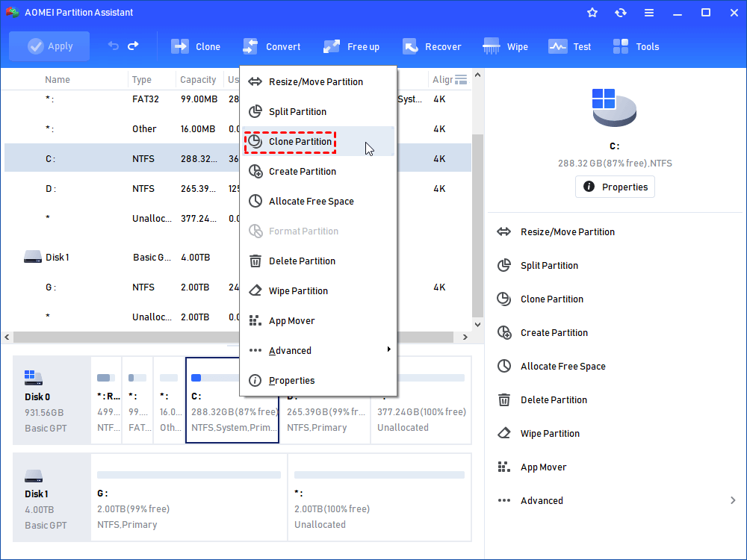Click App Mover in right panel

pyautogui.click(x=532, y=467)
